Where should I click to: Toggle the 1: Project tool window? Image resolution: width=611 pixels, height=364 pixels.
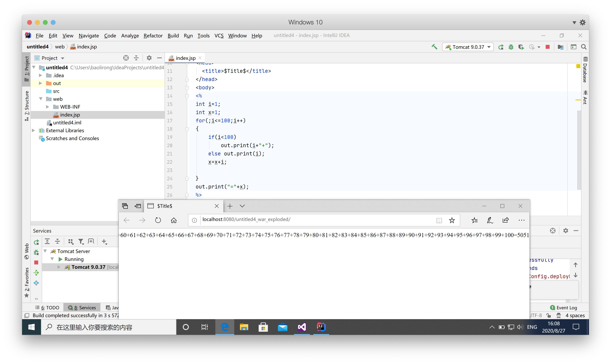click(27, 69)
